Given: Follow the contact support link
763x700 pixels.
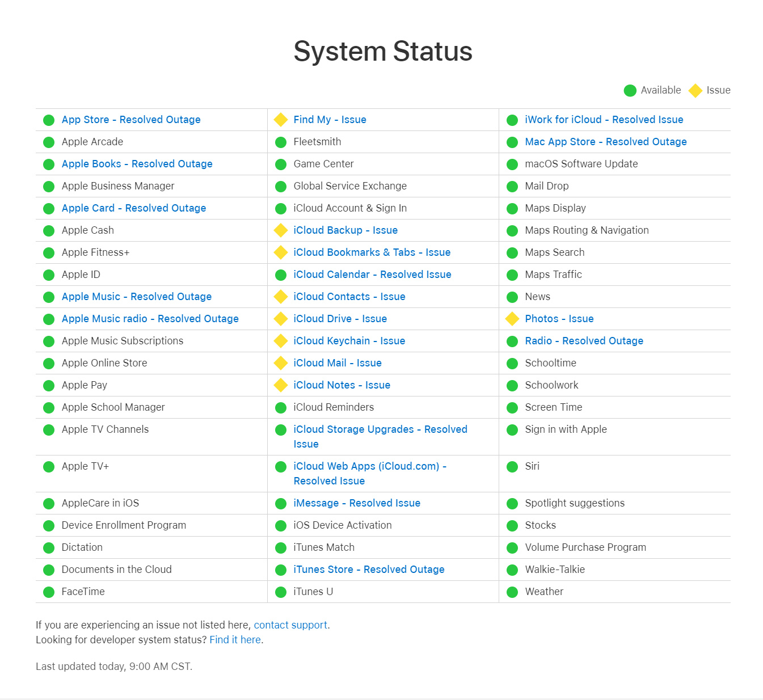Looking at the screenshot, I should (290, 625).
